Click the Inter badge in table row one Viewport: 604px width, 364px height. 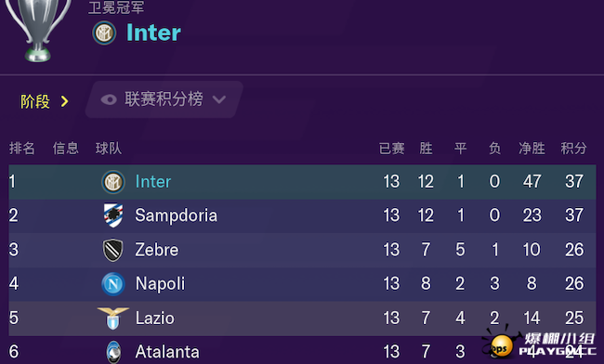click(112, 182)
